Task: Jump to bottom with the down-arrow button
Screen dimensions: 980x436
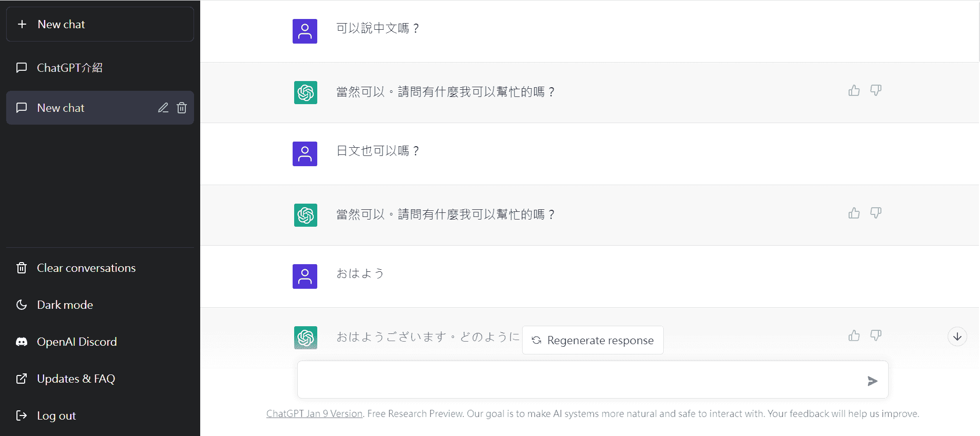Action: [x=957, y=337]
